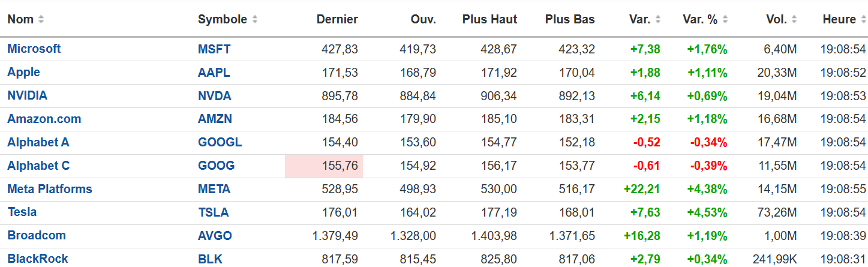Click the sort arrows beside Symbole
This screenshot has height=267, width=868.
(x=255, y=19)
